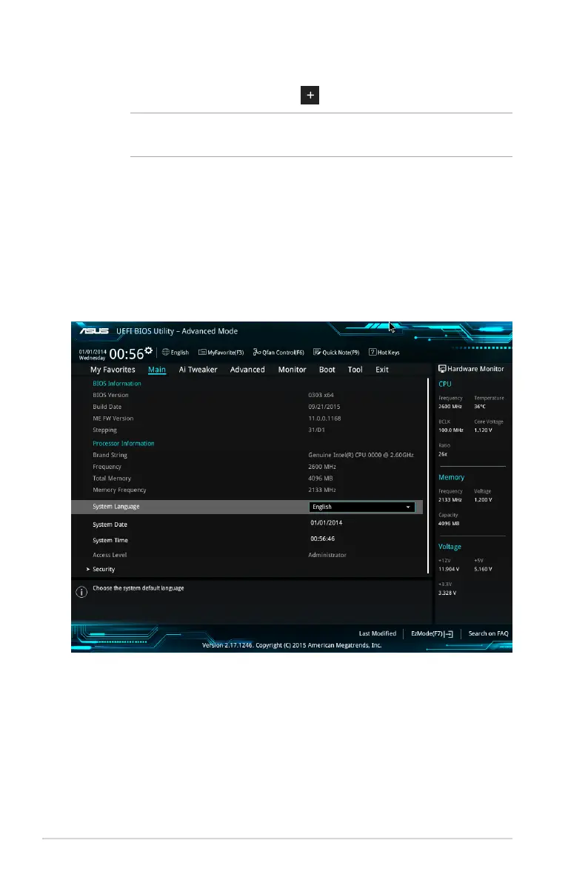Click the info icon beside help text

pos(81,592)
